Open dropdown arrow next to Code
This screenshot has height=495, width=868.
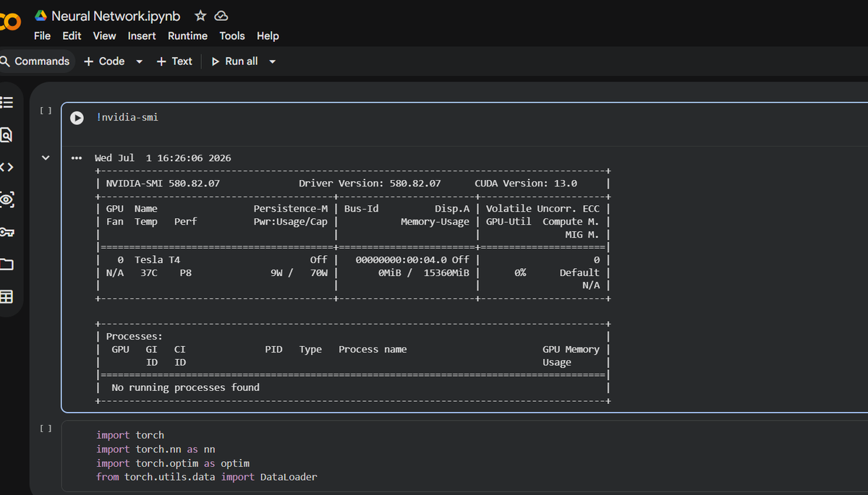[140, 61]
